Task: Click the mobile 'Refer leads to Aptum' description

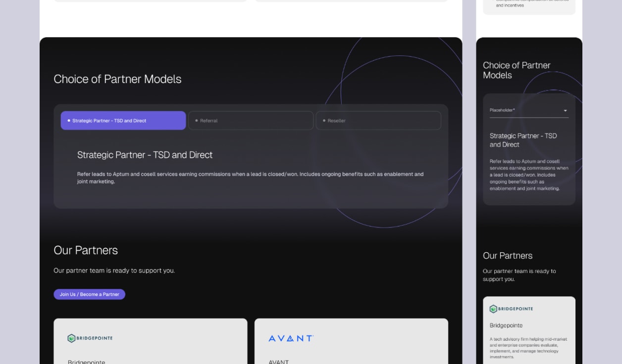Action: click(529, 175)
